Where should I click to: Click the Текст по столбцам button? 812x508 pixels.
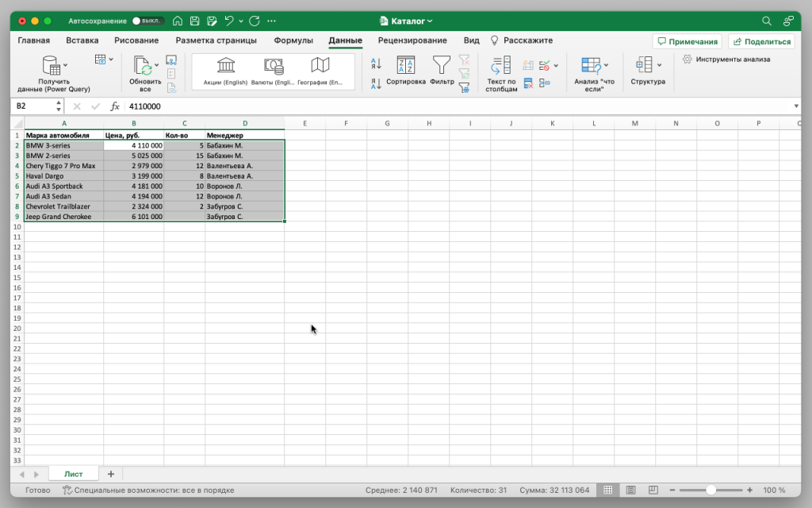pyautogui.click(x=501, y=74)
